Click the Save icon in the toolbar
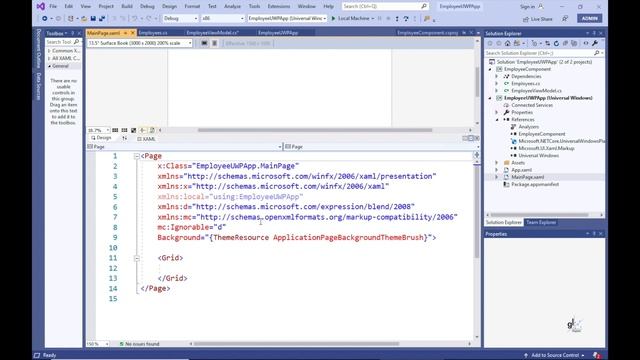Viewport: 640px width, 360px height. pyautogui.click(x=93, y=19)
